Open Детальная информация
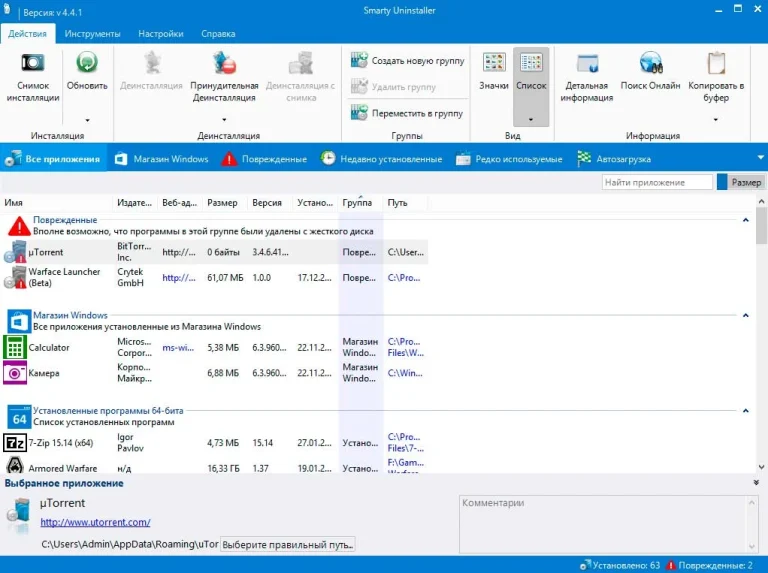This screenshot has width=768, height=573. coord(586,77)
